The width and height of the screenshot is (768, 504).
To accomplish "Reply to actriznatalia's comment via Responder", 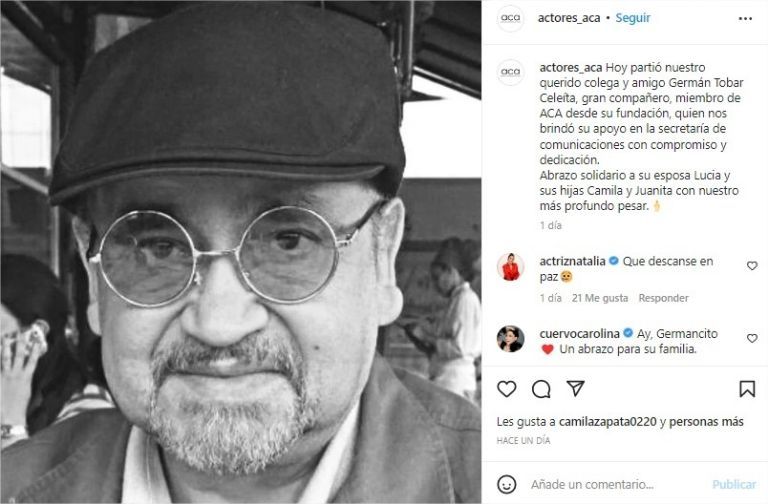I will point(663,298).
